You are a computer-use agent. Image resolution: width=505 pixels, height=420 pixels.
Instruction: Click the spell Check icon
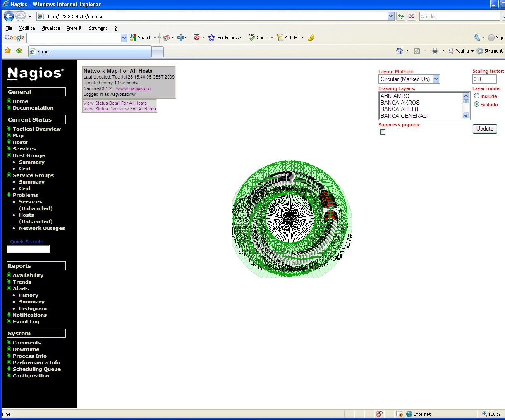click(x=251, y=37)
